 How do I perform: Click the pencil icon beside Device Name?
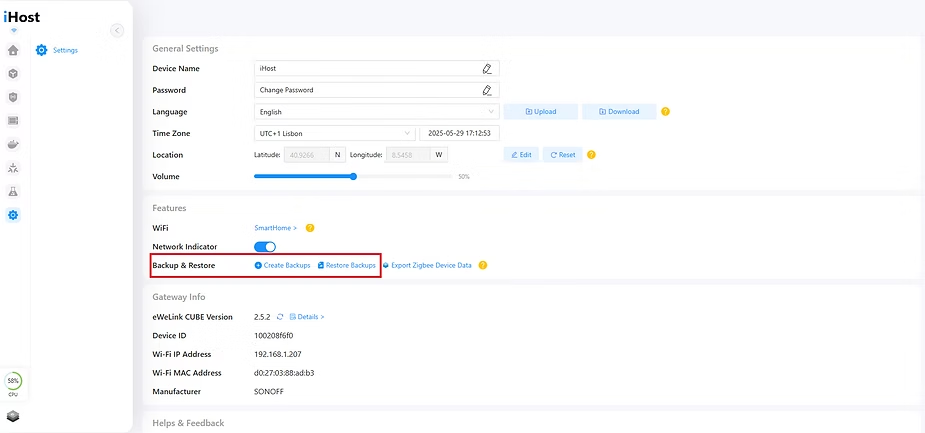coord(487,69)
